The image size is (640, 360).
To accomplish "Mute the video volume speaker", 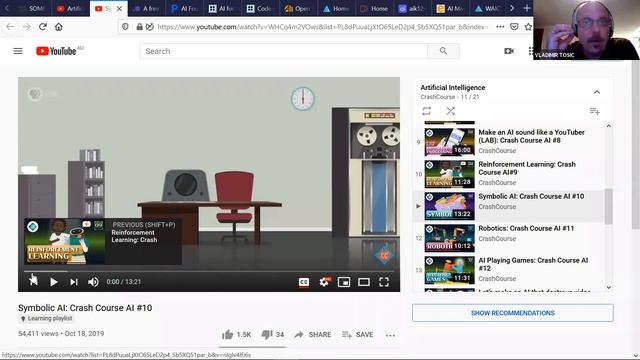I will pyautogui.click(x=93, y=282).
